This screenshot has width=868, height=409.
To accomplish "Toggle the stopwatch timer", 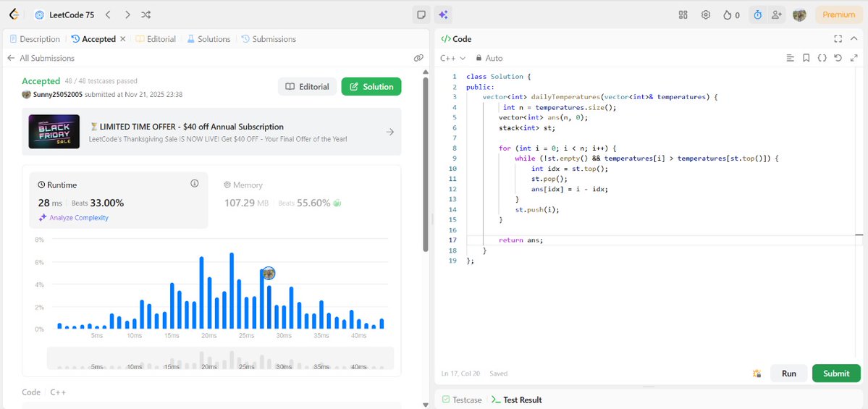I will [x=758, y=15].
